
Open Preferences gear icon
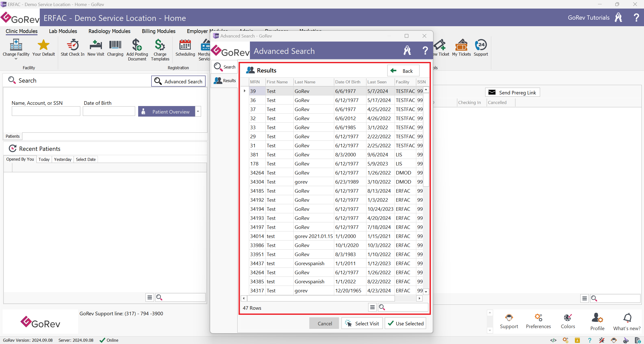click(x=538, y=322)
